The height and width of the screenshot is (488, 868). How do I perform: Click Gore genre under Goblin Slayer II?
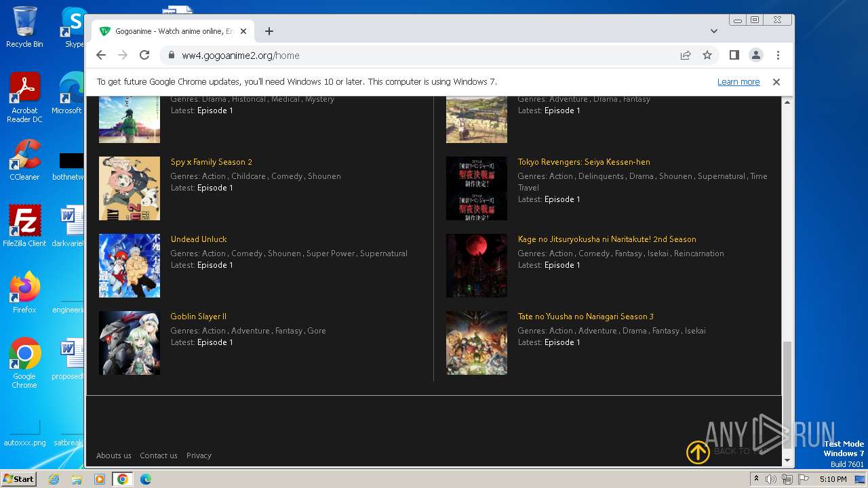pos(317,331)
